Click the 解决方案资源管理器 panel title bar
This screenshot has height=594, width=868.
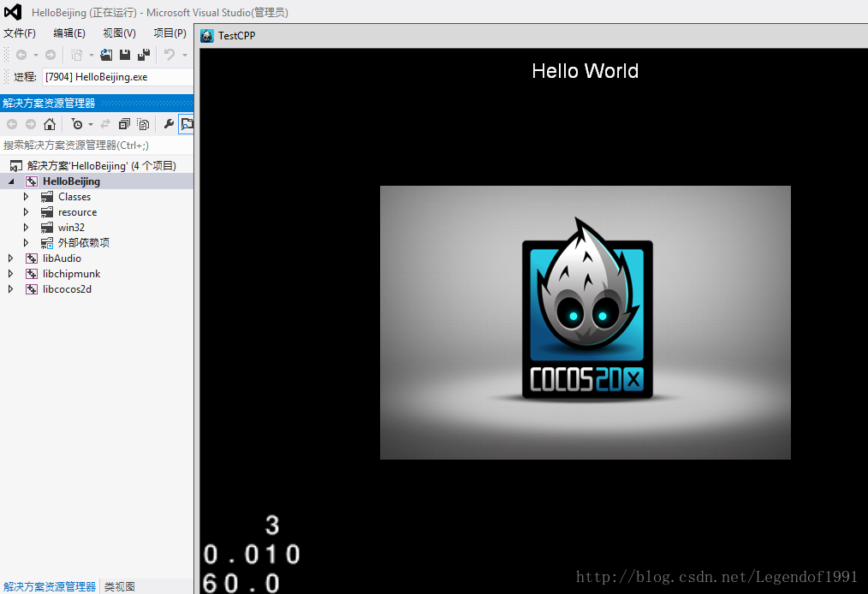97,103
